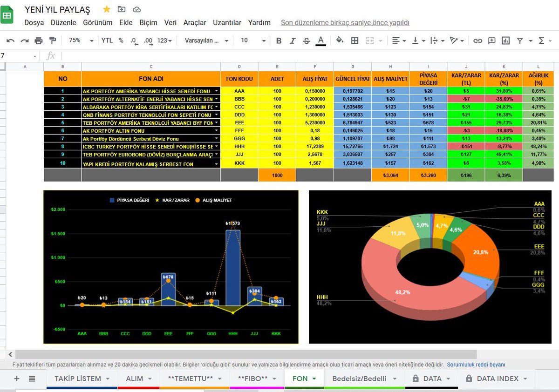Expand dropdown in AK PORTFÖY ALTIN FONU cell
The height and width of the screenshot is (392, 559).
click(216, 131)
